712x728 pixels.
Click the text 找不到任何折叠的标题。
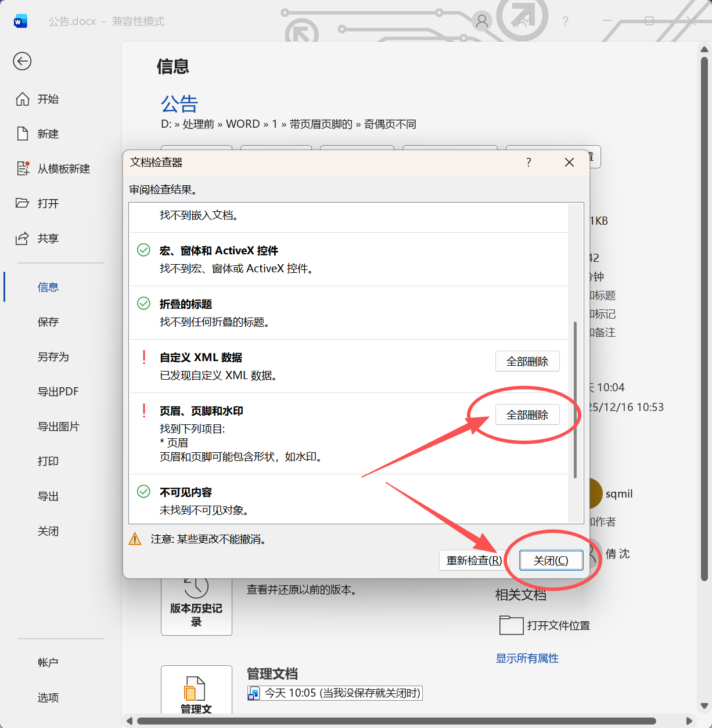coord(214,322)
